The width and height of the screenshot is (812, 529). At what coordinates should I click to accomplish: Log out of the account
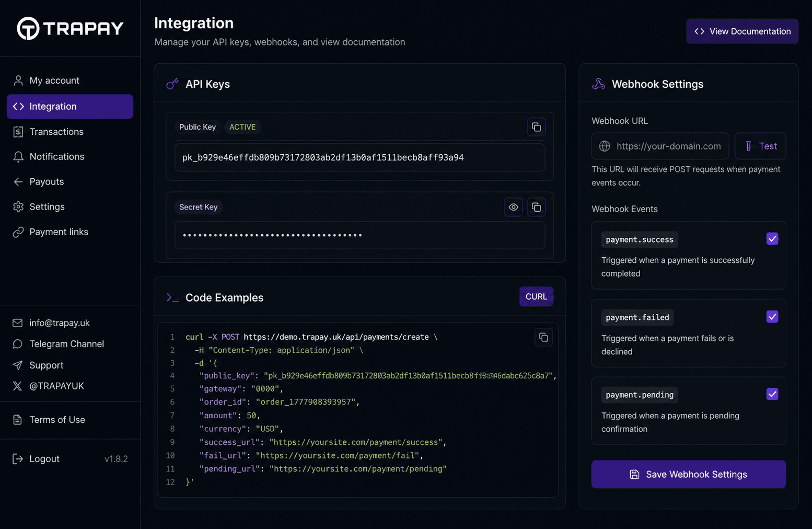click(x=36, y=459)
